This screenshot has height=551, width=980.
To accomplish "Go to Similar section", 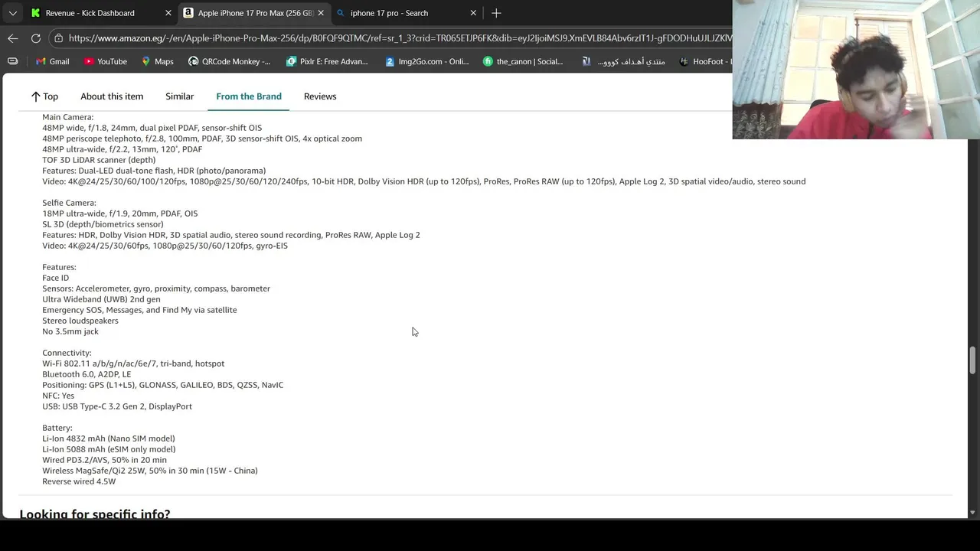I will click(179, 96).
